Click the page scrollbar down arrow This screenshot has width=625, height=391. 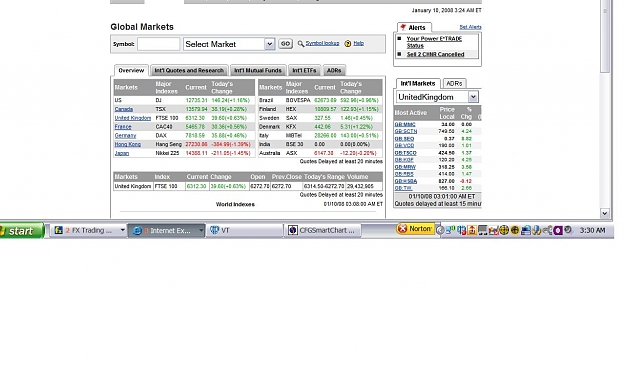click(x=604, y=213)
